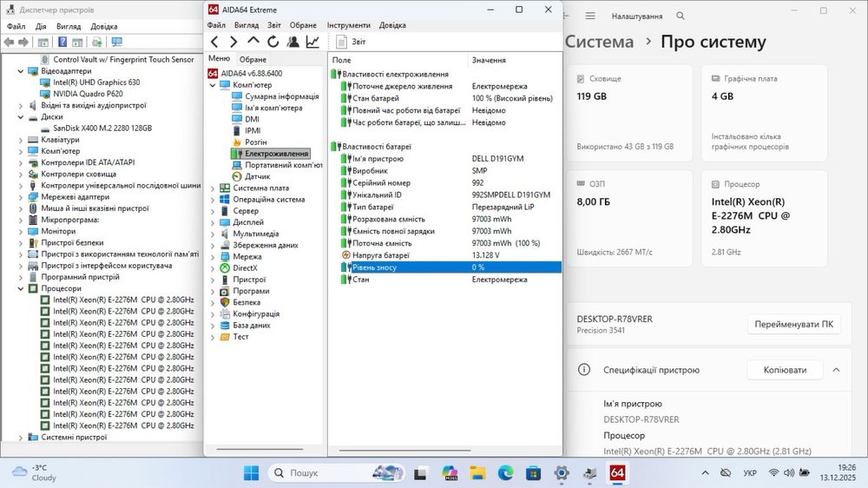Show hidden tray icons chevron
The image size is (868, 488).
[x=705, y=473]
